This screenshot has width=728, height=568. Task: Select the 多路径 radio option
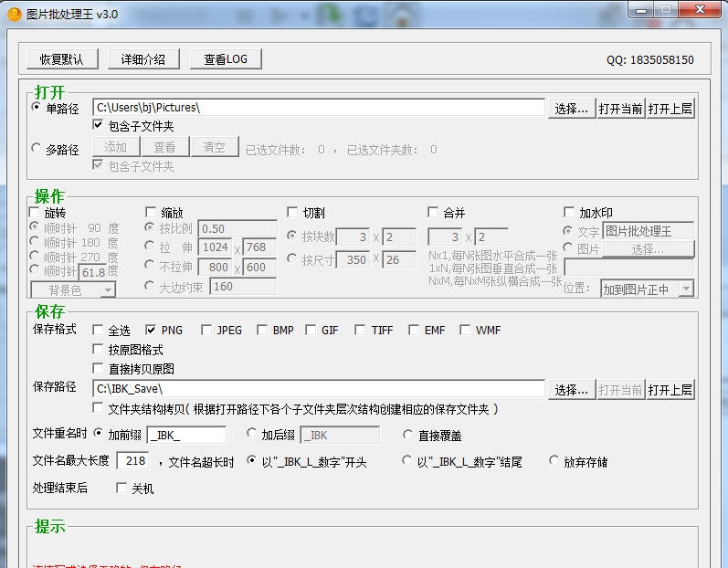(36, 148)
